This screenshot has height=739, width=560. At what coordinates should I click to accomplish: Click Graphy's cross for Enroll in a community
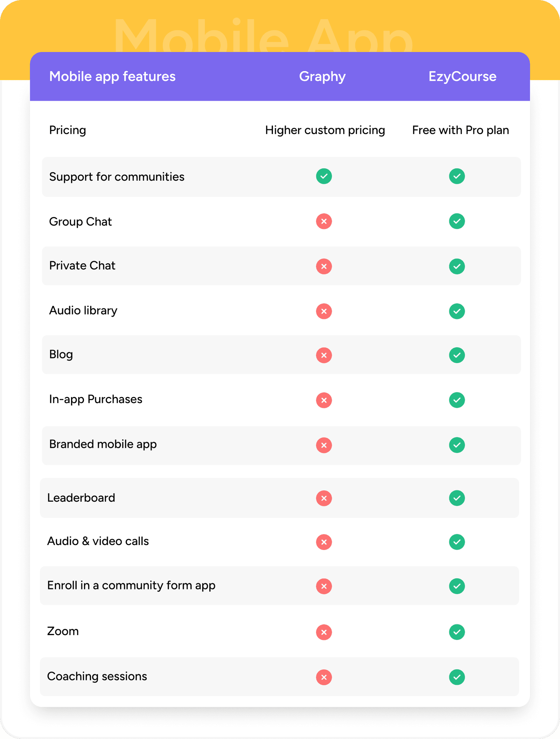click(x=324, y=586)
